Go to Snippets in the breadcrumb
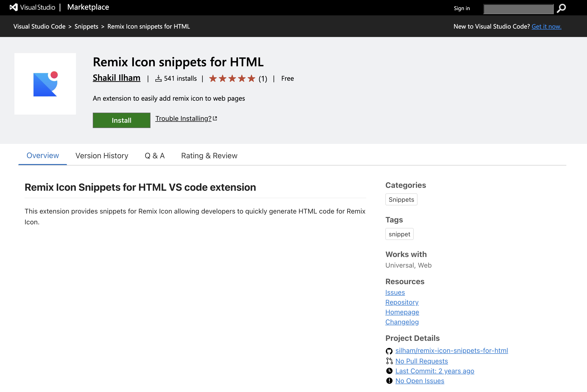This screenshot has height=392, width=587. (86, 26)
